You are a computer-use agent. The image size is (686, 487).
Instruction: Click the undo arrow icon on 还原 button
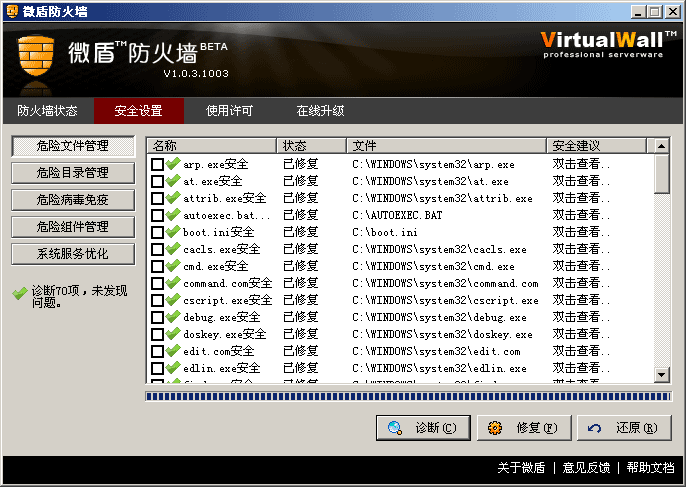click(594, 428)
